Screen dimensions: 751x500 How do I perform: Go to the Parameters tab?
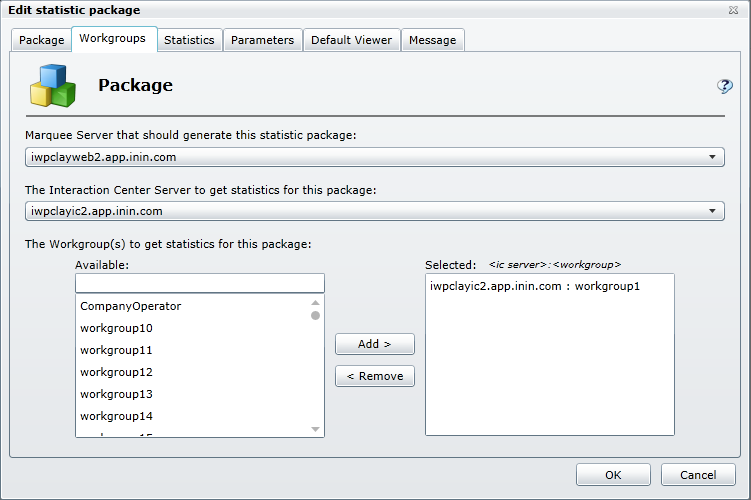262,40
